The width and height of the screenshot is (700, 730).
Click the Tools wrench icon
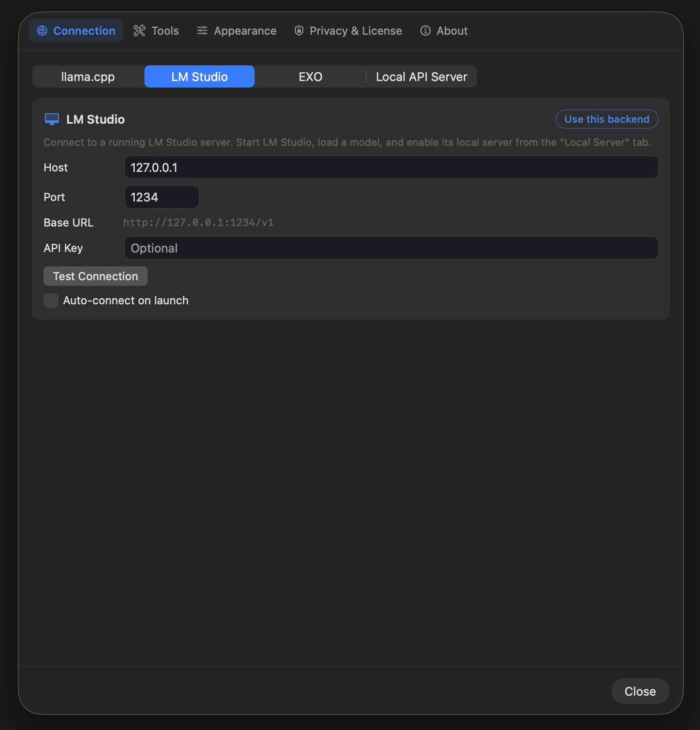pyautogui.click(x=139, y=31)
